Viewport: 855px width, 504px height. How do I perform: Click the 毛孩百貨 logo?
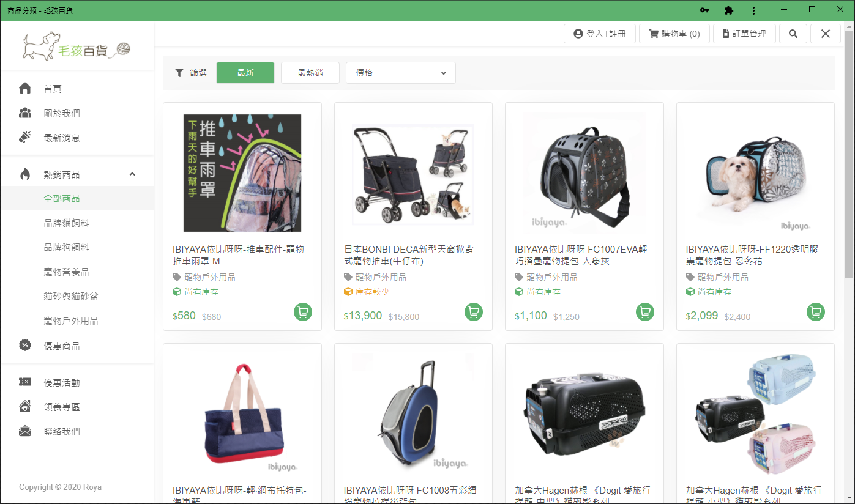[x=77, y=46]
